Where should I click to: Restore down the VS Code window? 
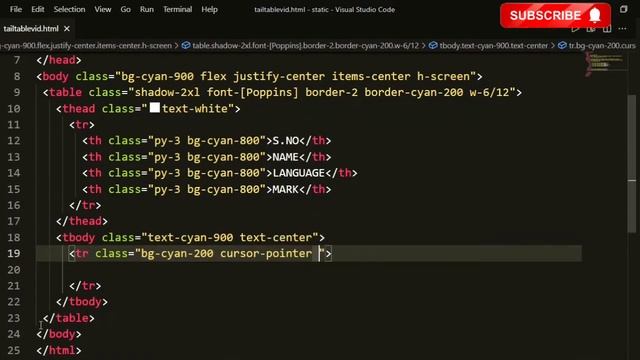click(x=623, y=9)
